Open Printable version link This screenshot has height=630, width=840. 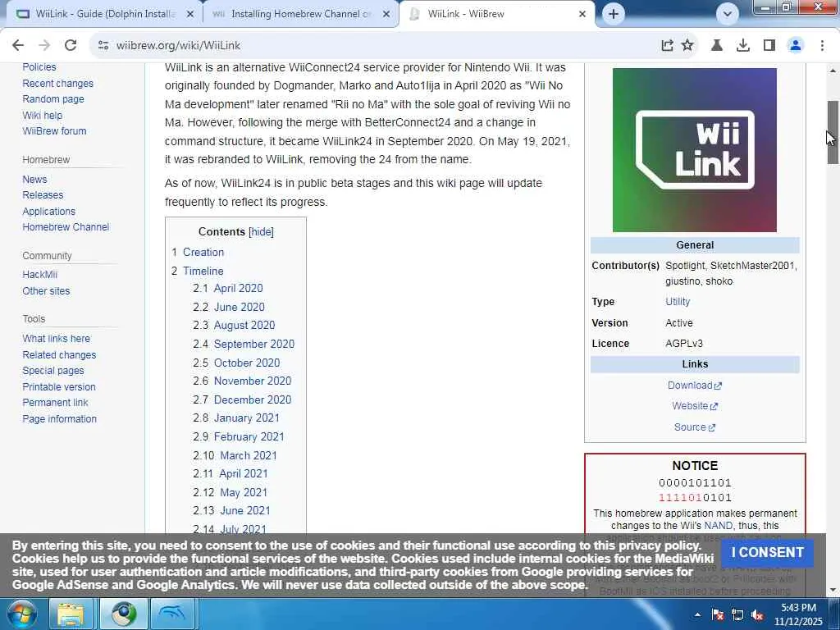[x=59, y=387]
